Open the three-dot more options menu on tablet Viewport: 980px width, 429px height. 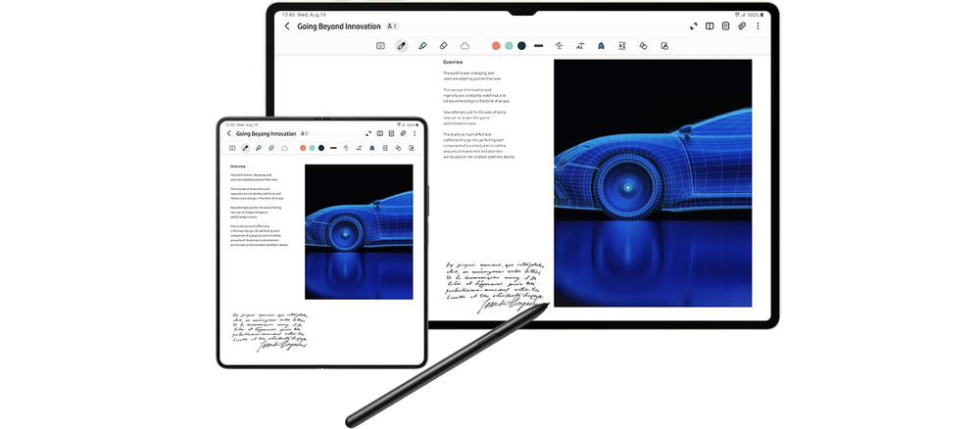pos(759,26)
